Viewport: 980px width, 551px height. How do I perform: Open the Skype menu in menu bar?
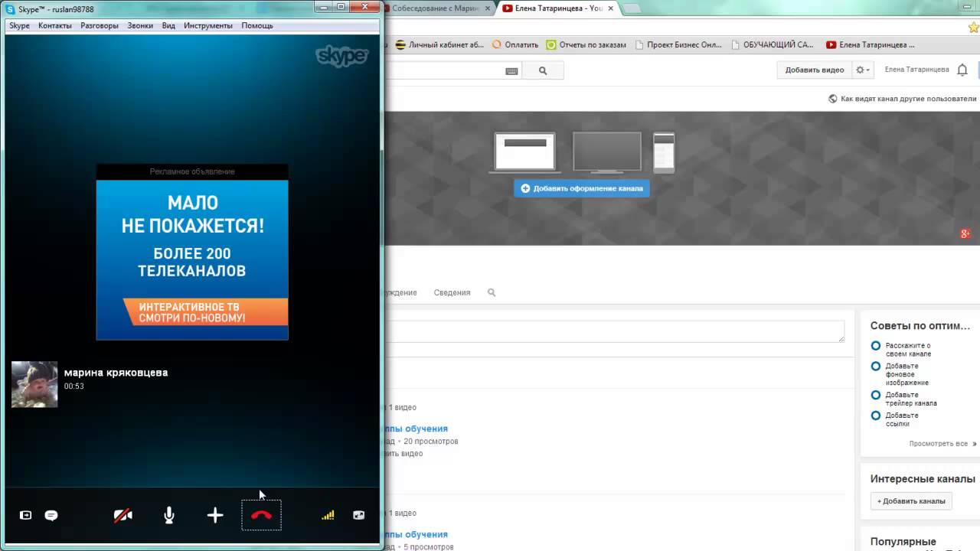pos(19,25)
